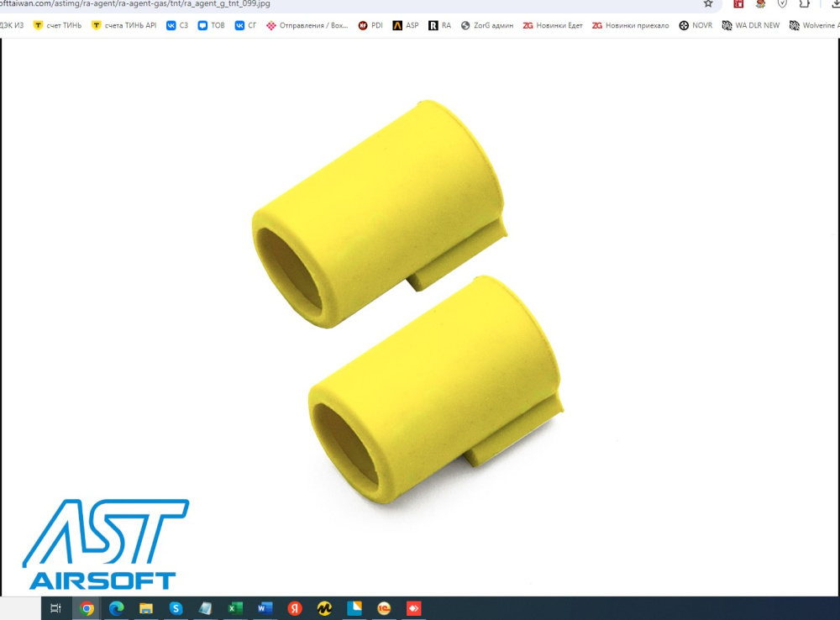Viewport: 840px width, 620px height.
Task: Bookmark this page with the star icon
Action: click(x=708, y=3)
